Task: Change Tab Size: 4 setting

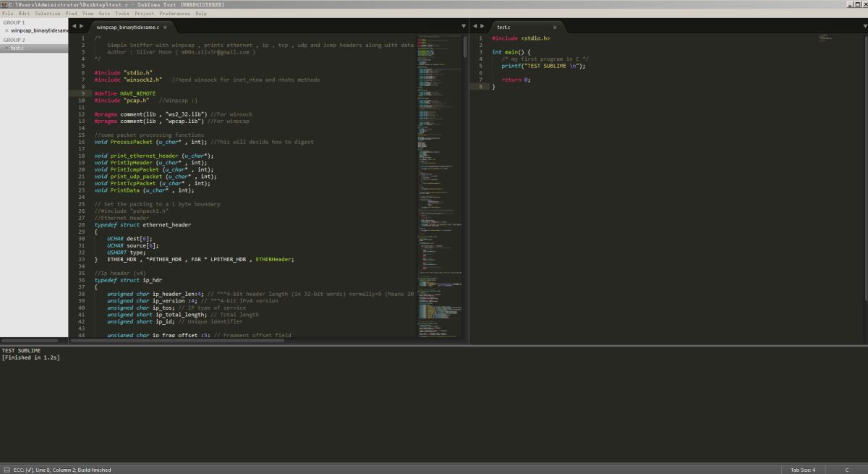Action: click(803, 470)
